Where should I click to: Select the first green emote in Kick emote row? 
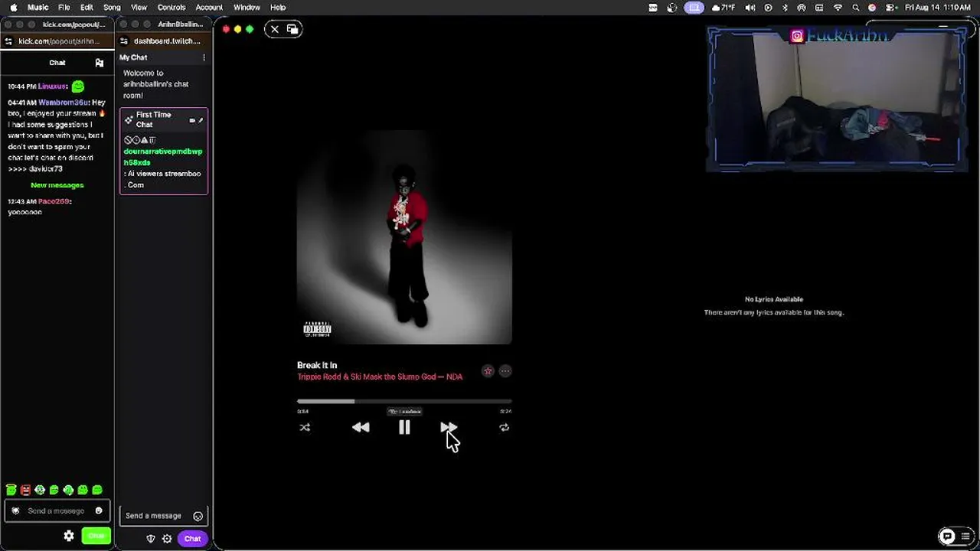tap(11, 490)
